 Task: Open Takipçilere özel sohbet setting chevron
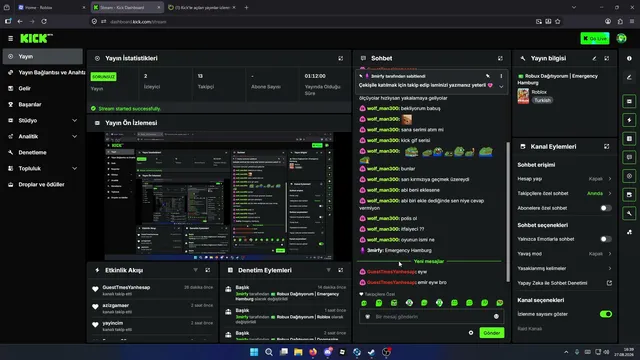coord(610,193)
